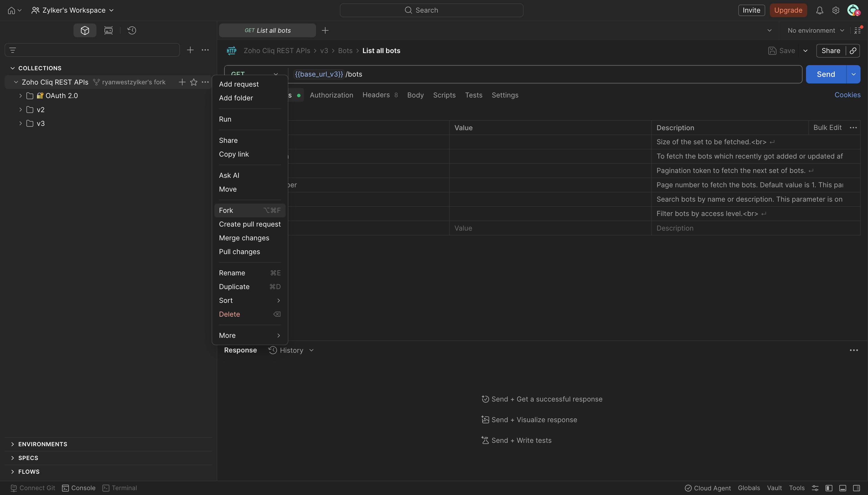Screen dimensions: 868x495
Task: Expand the v2 folder
Action: pos(20,110)
